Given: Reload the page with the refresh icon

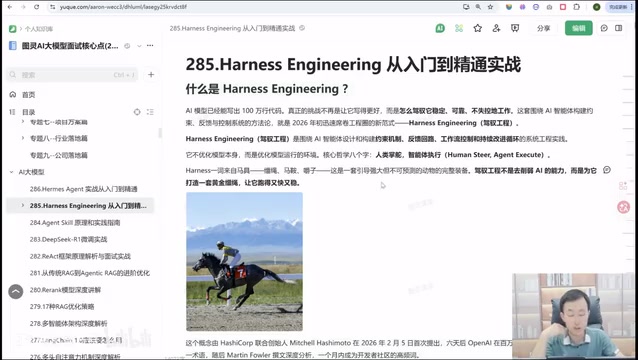Looking at the screenshot, I should [x=36, y=7].
